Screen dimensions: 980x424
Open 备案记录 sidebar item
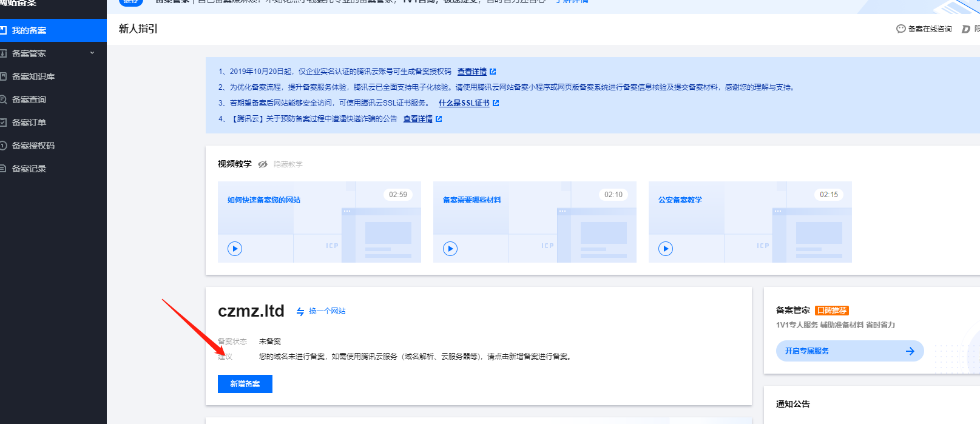(x=53, y=169)
